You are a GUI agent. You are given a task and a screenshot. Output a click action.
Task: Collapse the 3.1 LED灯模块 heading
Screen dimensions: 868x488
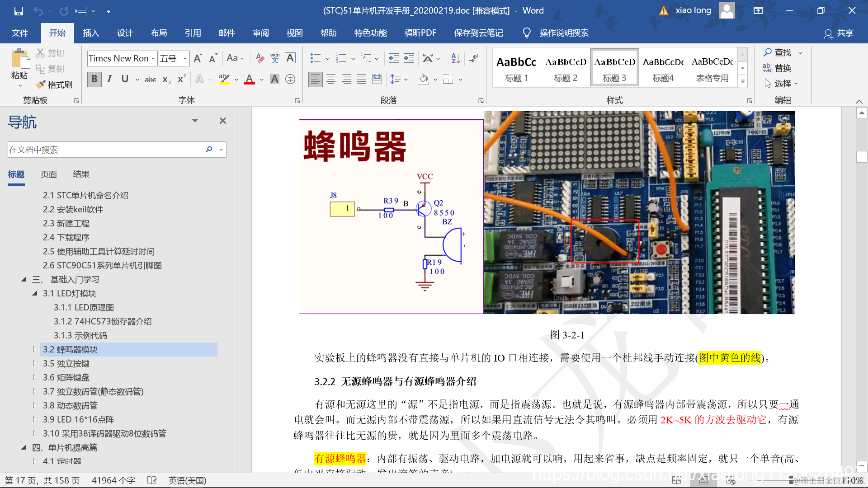(35, 293)
